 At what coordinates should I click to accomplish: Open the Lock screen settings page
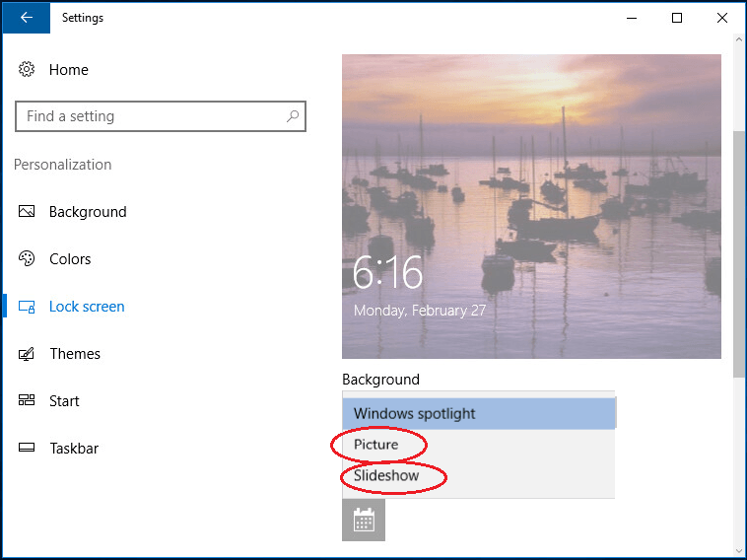87,307
